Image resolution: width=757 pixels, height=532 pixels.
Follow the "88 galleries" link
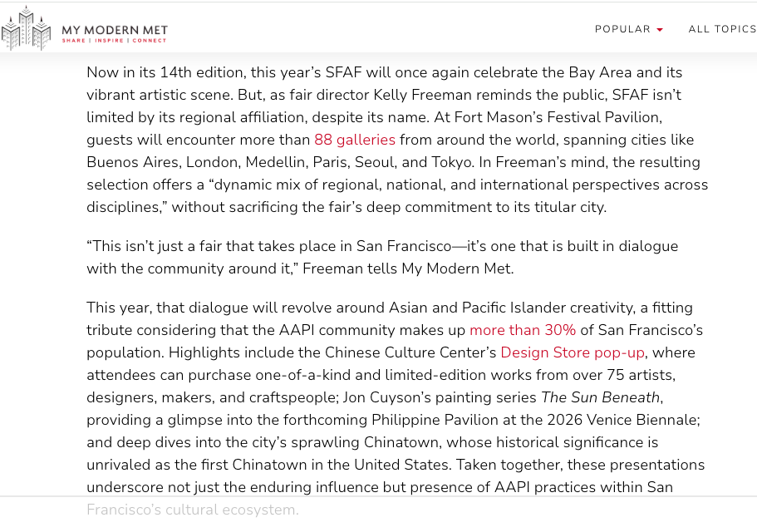coord(355,140)
